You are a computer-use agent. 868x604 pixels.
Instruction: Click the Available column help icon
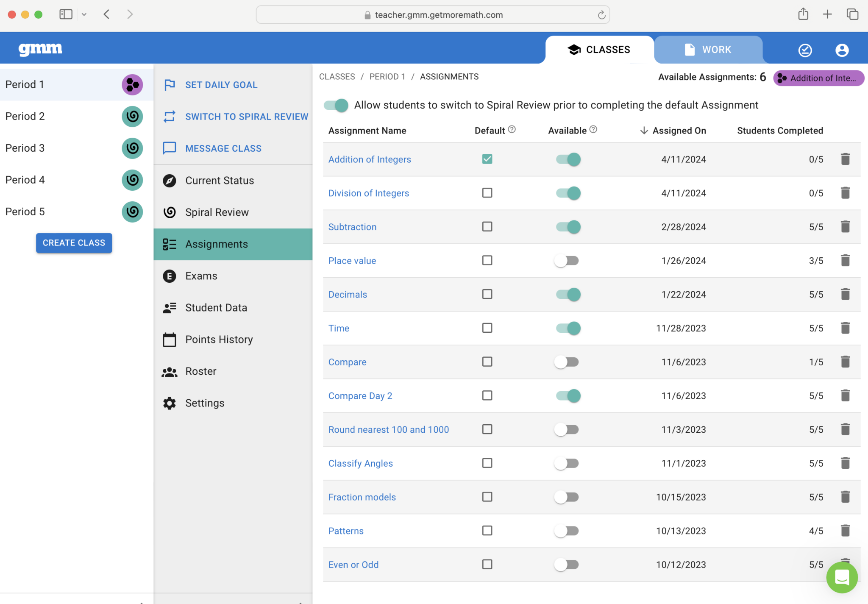pos(593,129)
